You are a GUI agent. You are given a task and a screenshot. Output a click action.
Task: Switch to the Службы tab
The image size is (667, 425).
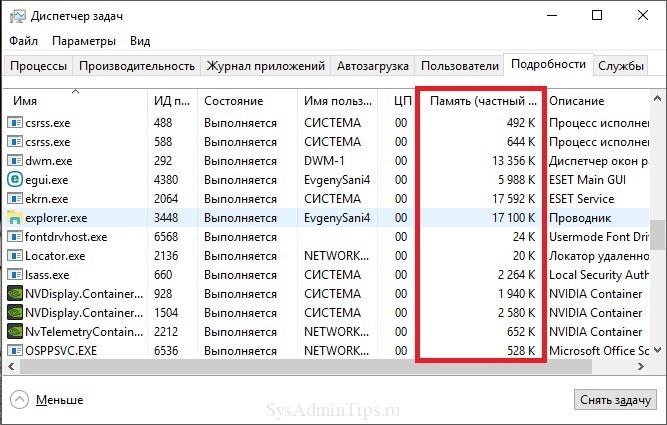point(621,66)
